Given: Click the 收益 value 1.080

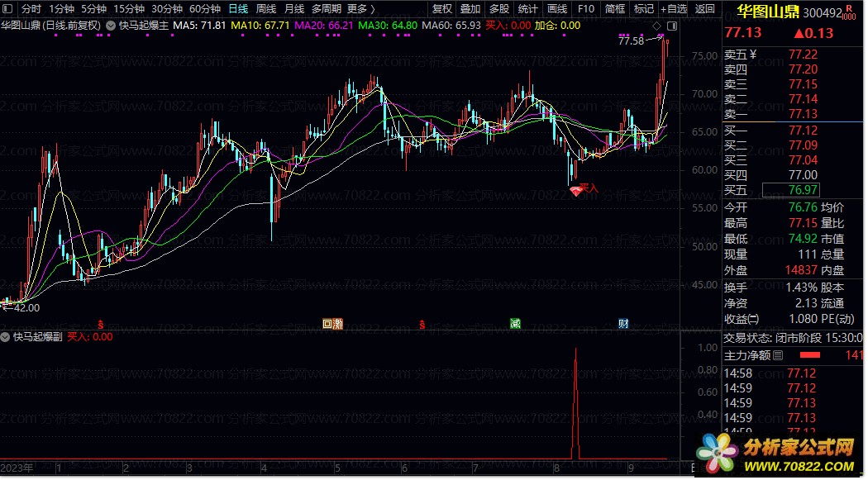Looking at the screenshot, I should [x=802, y=319].
